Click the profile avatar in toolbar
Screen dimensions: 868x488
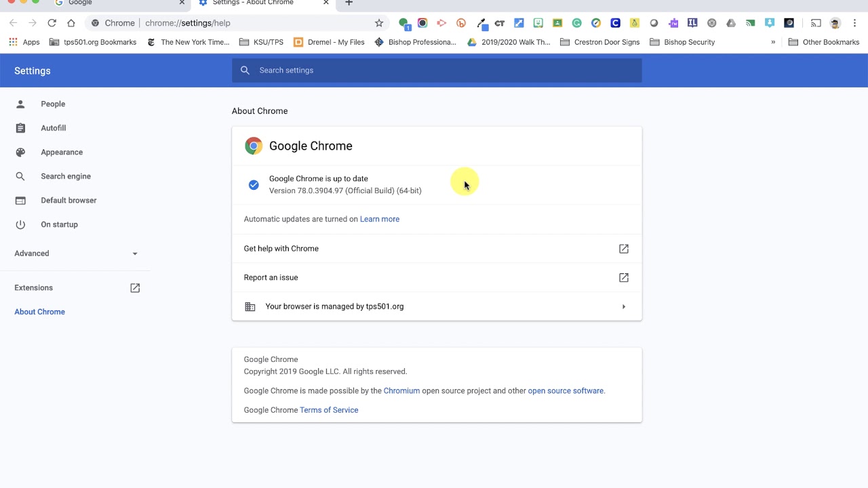835,23
